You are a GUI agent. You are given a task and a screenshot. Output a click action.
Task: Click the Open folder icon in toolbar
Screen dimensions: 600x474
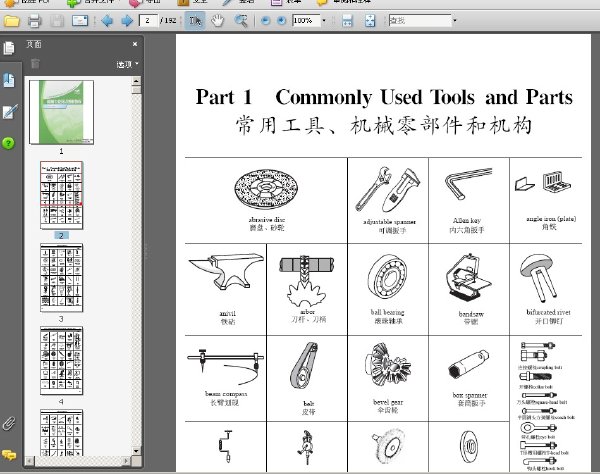11,21
